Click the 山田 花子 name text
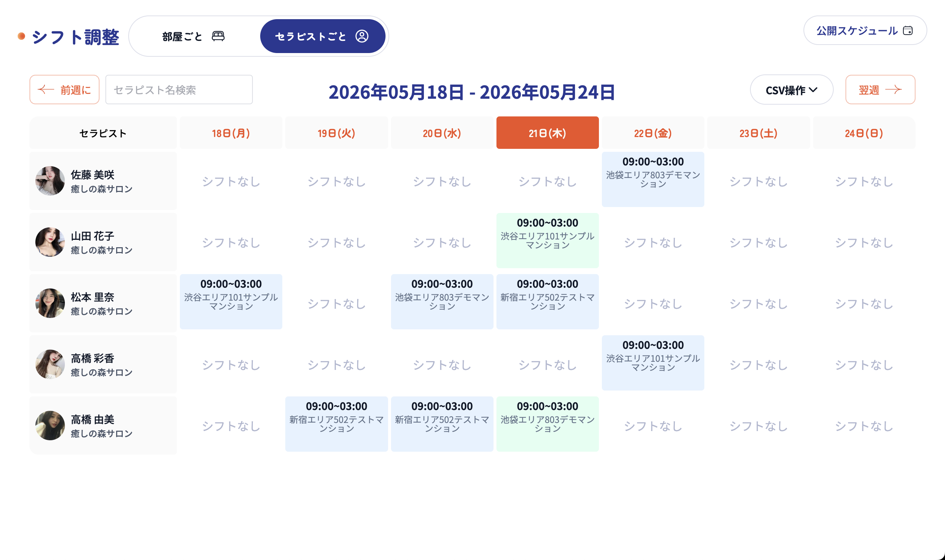Screen dimensions: 945x560 point(93,236)
